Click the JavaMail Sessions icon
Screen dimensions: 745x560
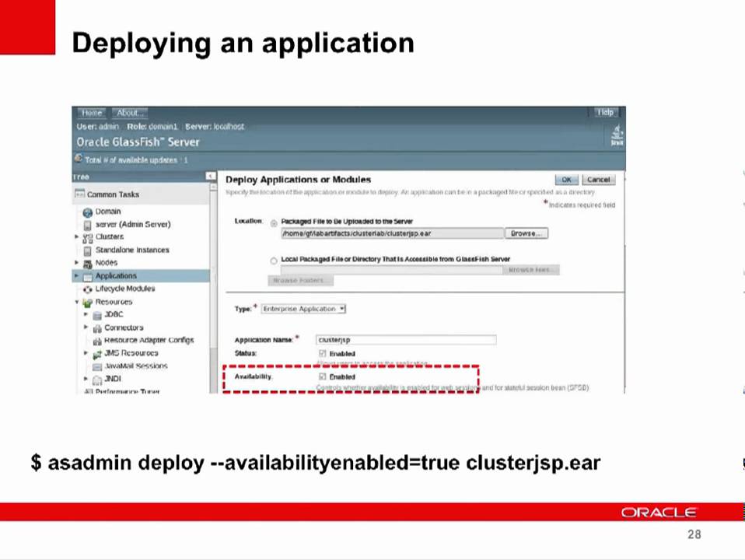(x=97, y=367)
